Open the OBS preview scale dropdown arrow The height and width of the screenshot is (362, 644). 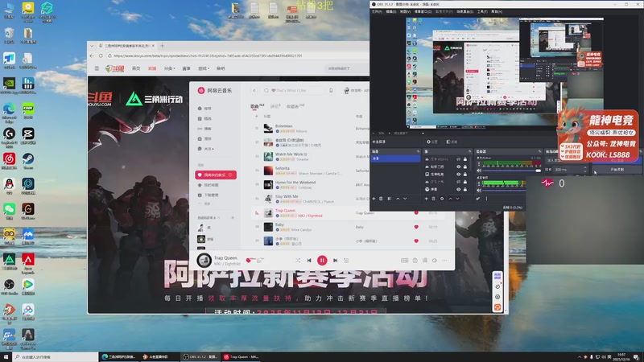tap(423, 133)
